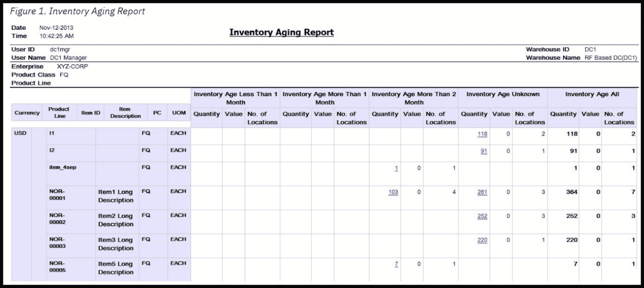Select the Warehouse ID value DC1

(x=590, y=49)
